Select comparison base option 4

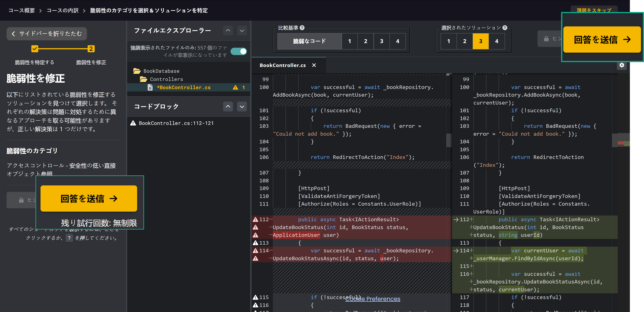(x=398, y=41)
